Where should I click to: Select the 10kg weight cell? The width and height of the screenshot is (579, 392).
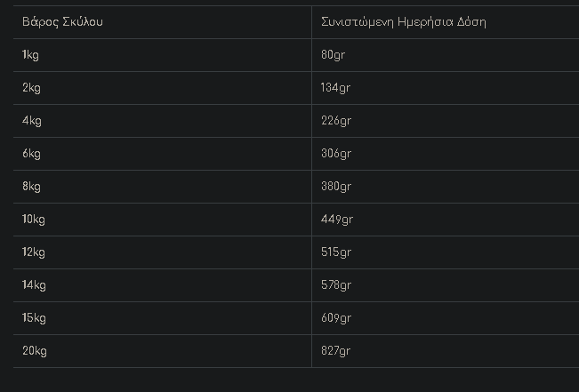click(34, 220)
